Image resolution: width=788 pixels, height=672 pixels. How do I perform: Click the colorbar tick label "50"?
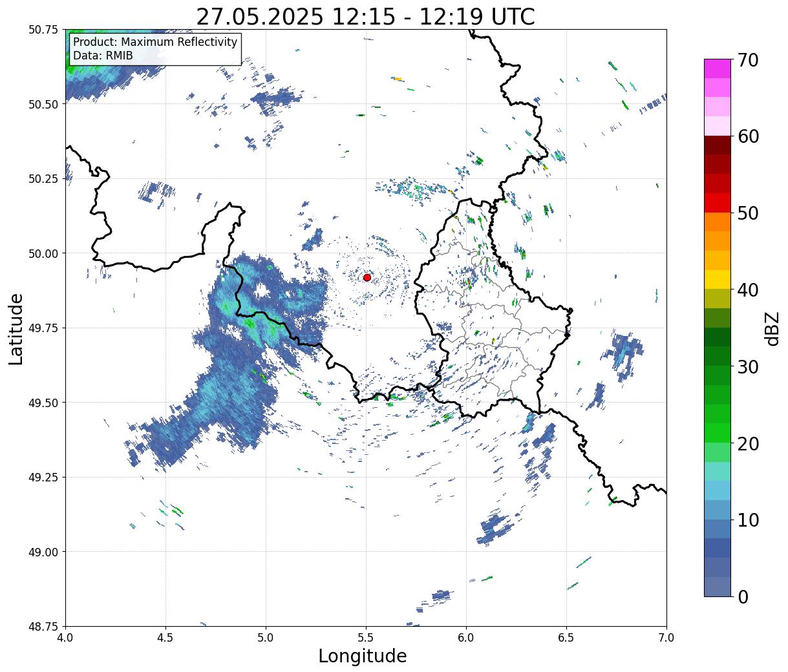point(747,213)
